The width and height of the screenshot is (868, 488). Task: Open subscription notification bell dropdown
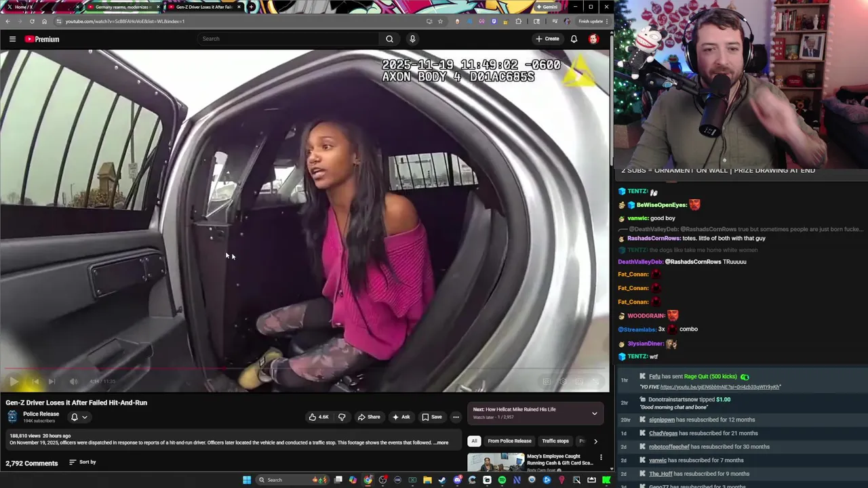coord(79,417)
